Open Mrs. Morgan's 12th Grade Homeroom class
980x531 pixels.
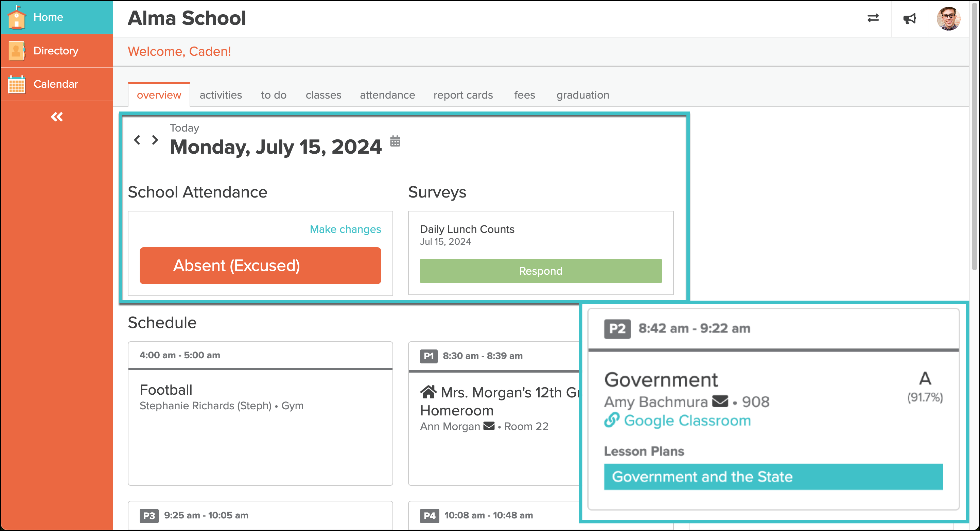pyautogui.click(x=500, y=401)
